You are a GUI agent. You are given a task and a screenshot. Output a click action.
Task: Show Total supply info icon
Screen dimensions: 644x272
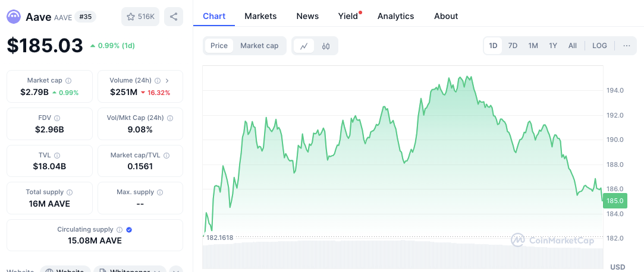[x=70, y=192]
